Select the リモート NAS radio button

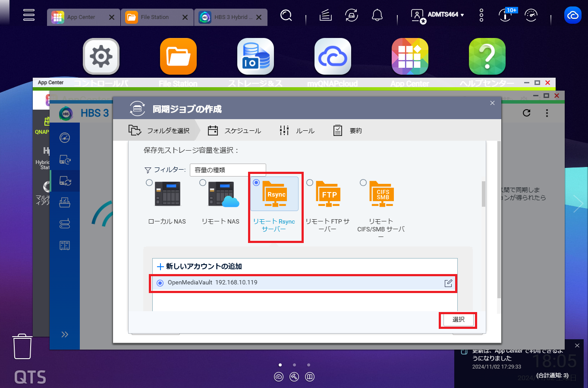pyautogui.click(x=203, y=183)
